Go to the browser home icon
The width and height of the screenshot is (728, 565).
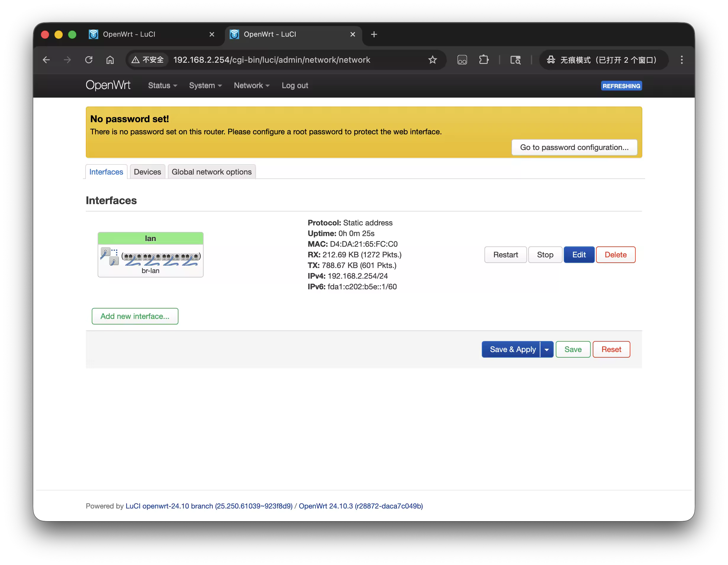coord(110,60)
